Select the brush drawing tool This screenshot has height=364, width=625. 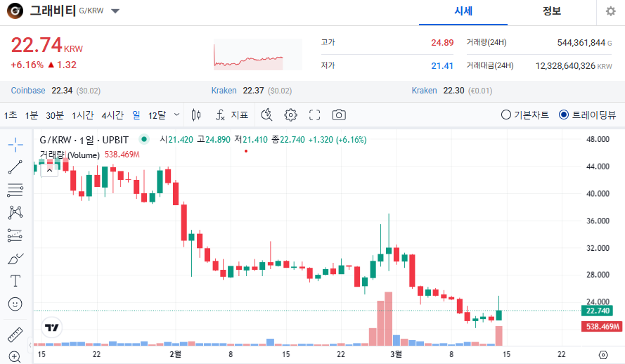(15, 259)
